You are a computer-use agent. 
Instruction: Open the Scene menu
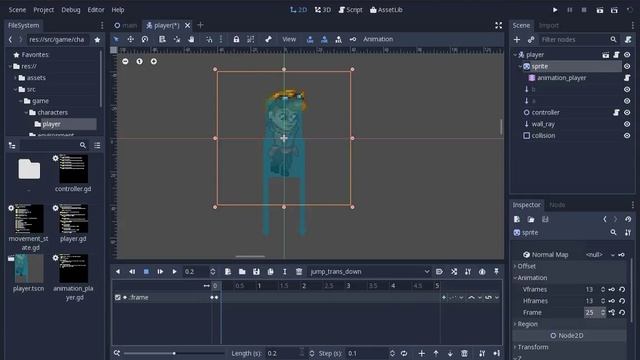point(17,10)
